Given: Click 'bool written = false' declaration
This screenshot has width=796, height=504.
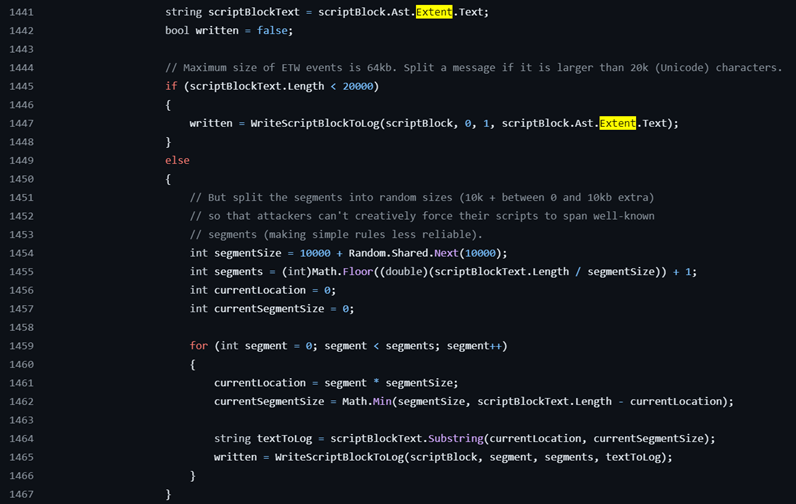Looking at the screenshot, I should [x=228, y=30].
